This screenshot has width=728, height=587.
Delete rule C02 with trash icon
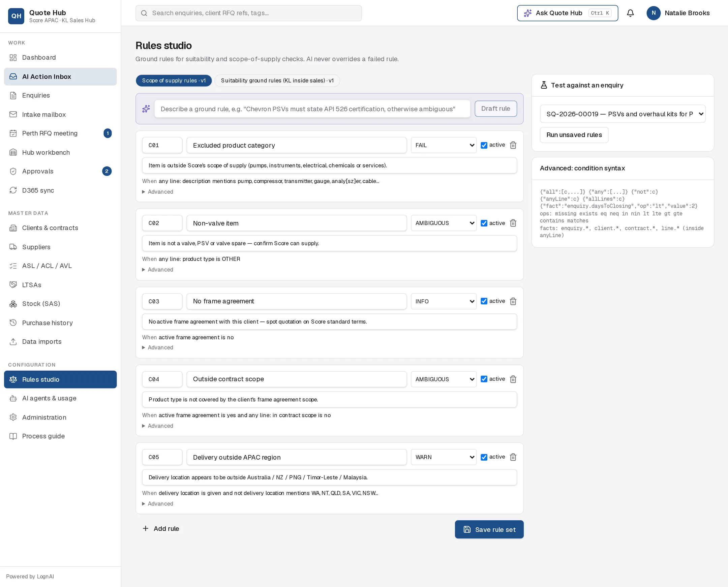coord(513,223)
